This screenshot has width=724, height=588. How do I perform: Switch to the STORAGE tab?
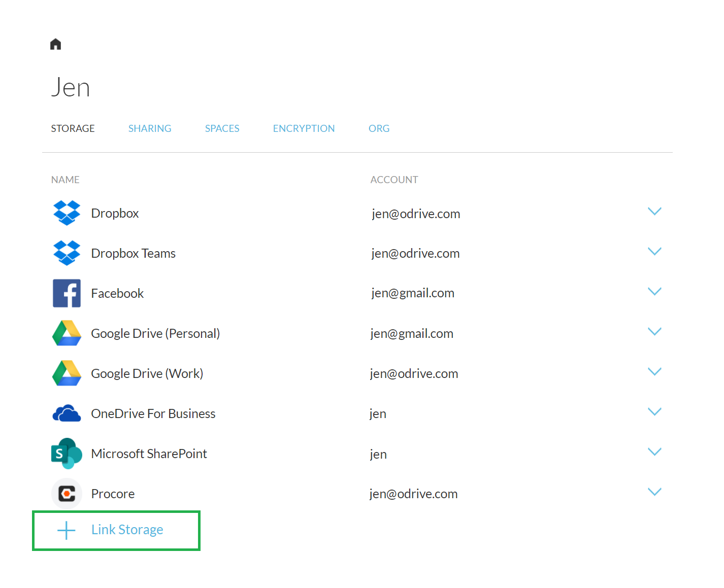coord(73,128)
